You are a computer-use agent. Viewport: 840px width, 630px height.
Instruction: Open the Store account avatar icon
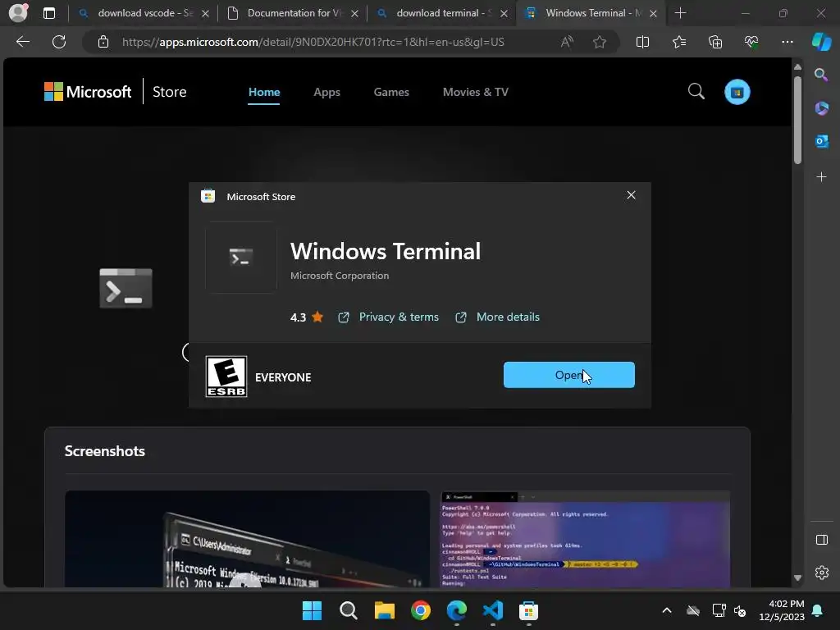(737, 92)
